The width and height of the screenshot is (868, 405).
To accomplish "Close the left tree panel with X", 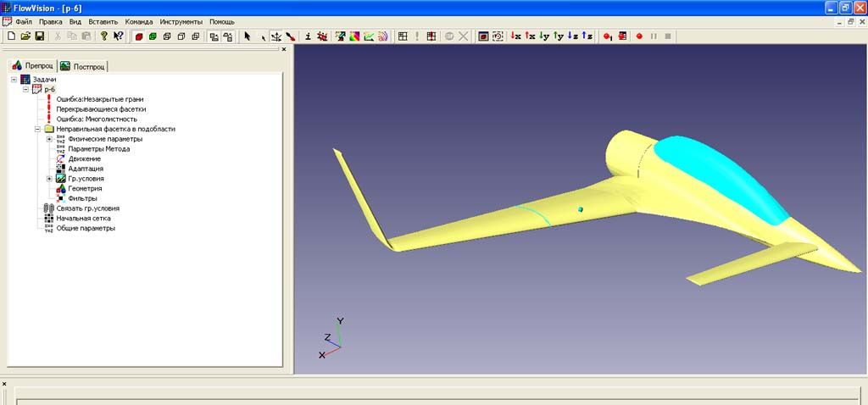I will click(x=284, y=49).
